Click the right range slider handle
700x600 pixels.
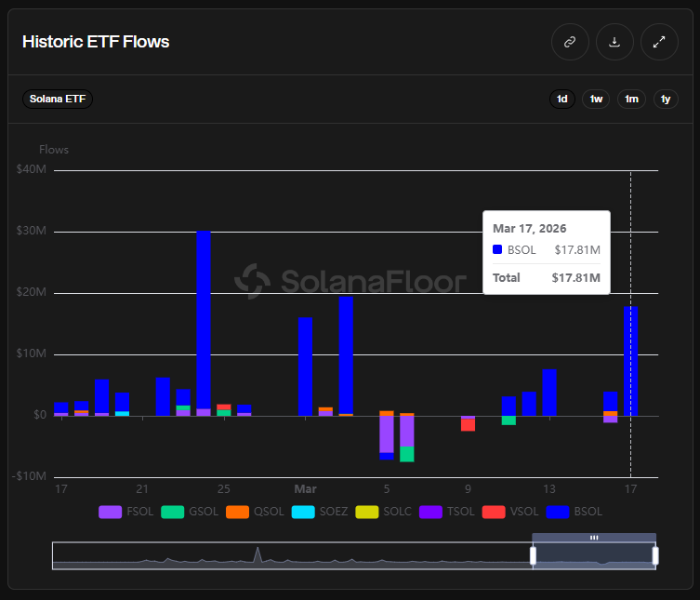655,555
